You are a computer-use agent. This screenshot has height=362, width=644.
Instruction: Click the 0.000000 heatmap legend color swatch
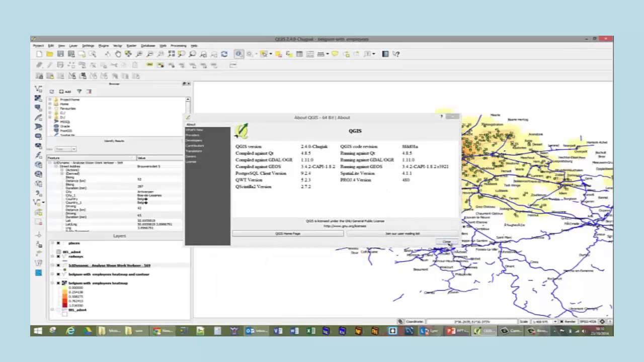click(x=64, y=288)
